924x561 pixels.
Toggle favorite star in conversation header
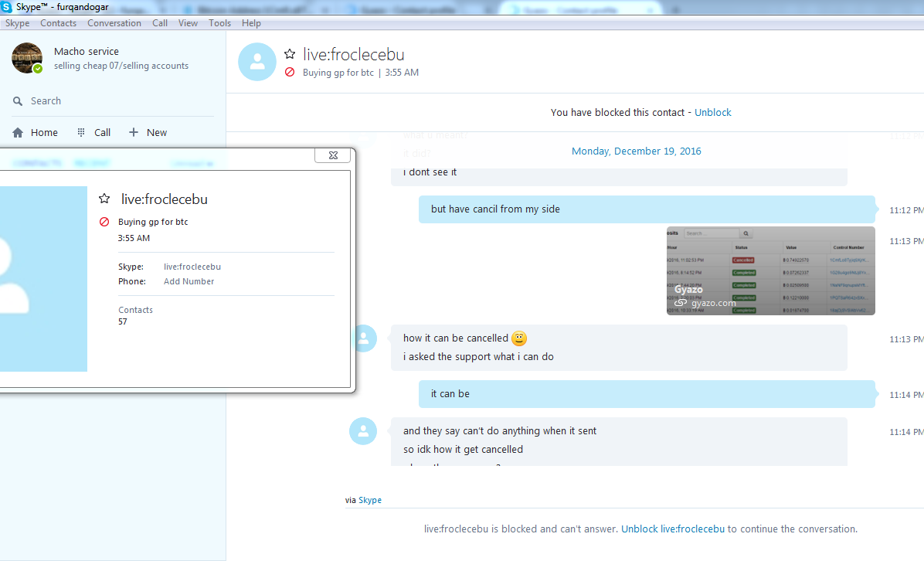click(x=290, y=54)
